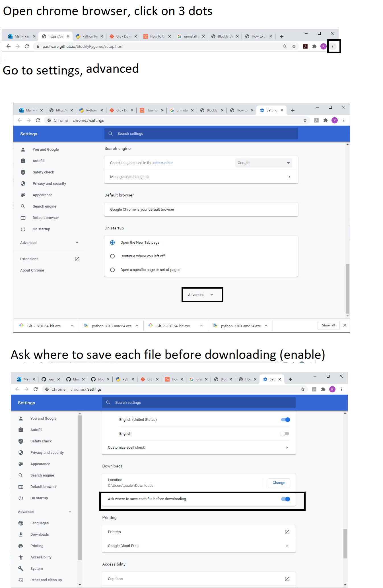
Task: Click Show all downloads button
Action: [328, 325]
